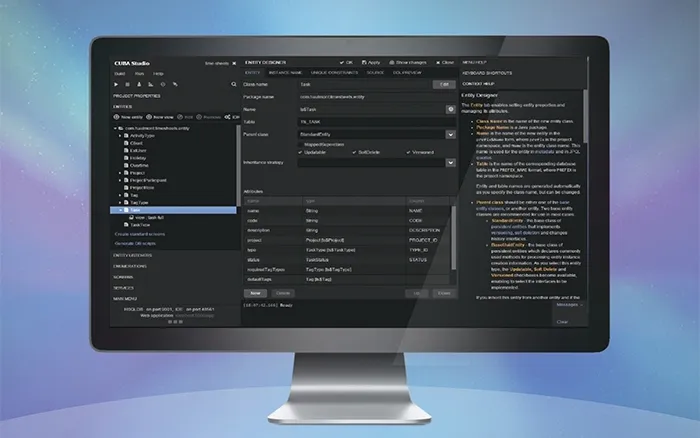Click the Apply save icon

(364, 63)
